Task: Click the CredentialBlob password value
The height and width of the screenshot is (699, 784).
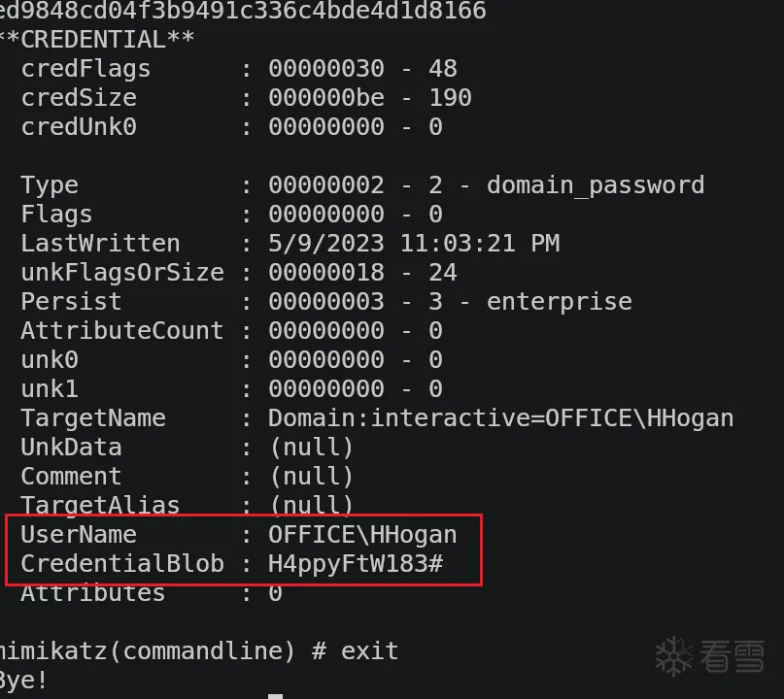Action: point(356,564)
